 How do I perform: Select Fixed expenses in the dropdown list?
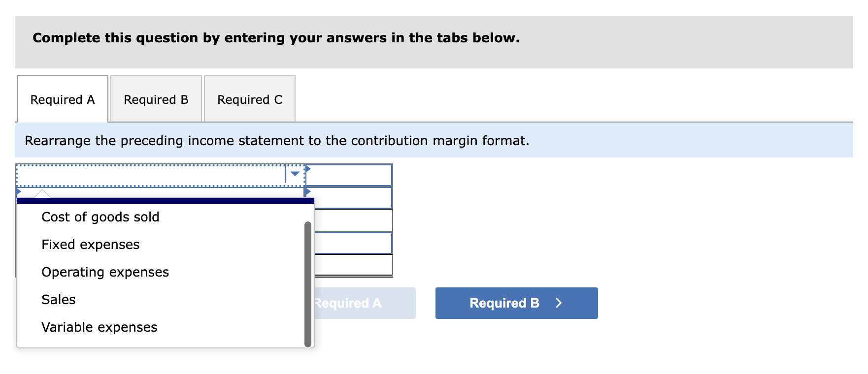tap(91, 245)
